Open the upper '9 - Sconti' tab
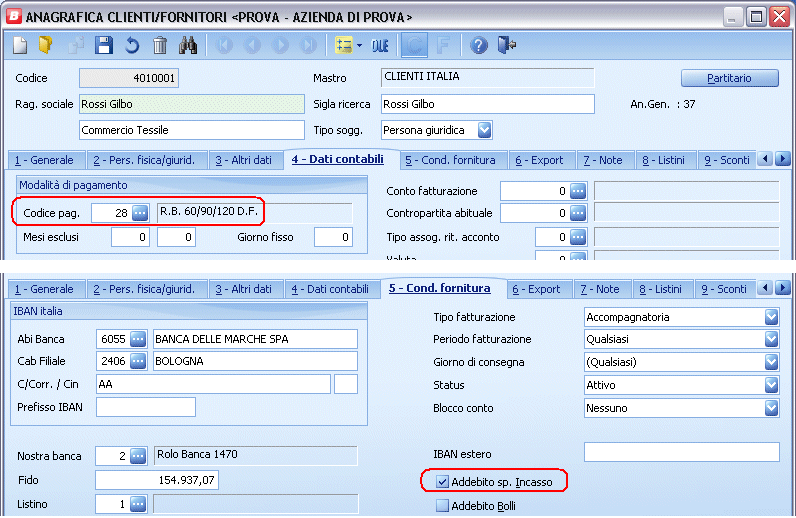 726,160
